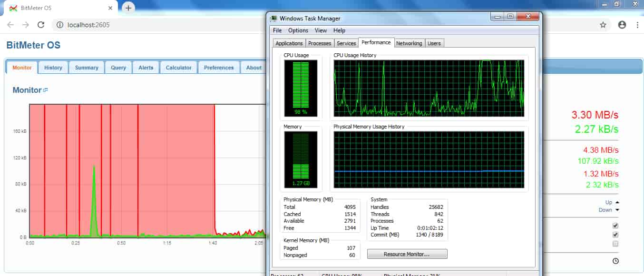Image resolution: width=644 pixels, height=276 pixels.
Task: Toggle the second checked checkbox in BitMeter
Action: coord(615,235)
